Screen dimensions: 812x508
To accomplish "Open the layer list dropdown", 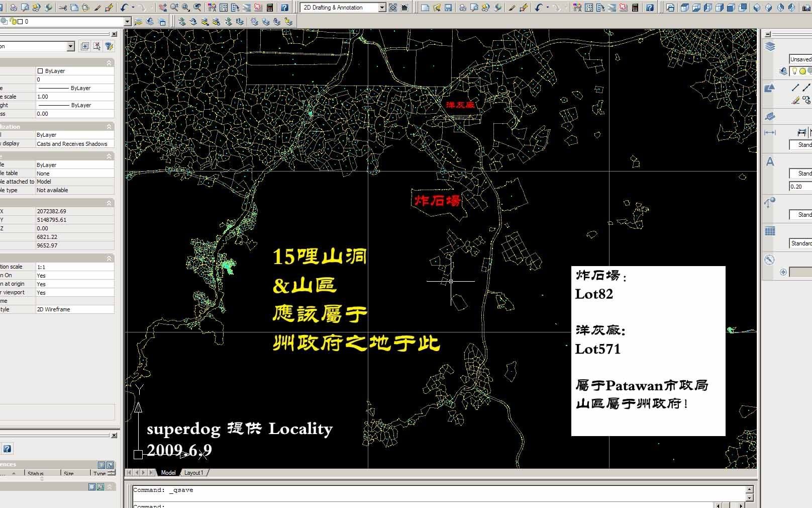I will point(127,22).
